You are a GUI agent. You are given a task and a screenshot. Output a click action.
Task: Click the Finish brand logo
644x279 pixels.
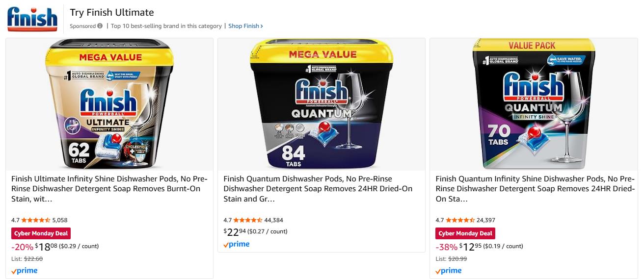[x=32, y=19]
